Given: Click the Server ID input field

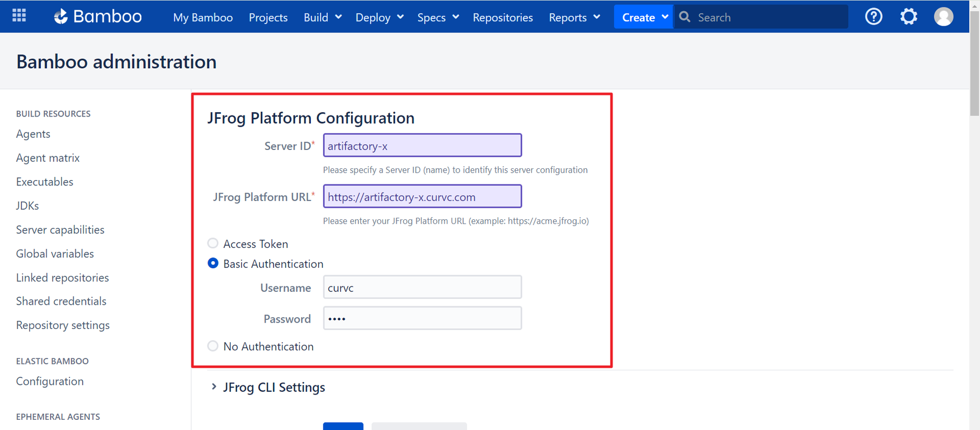Looking at the screenshot, I should [422, 145].
